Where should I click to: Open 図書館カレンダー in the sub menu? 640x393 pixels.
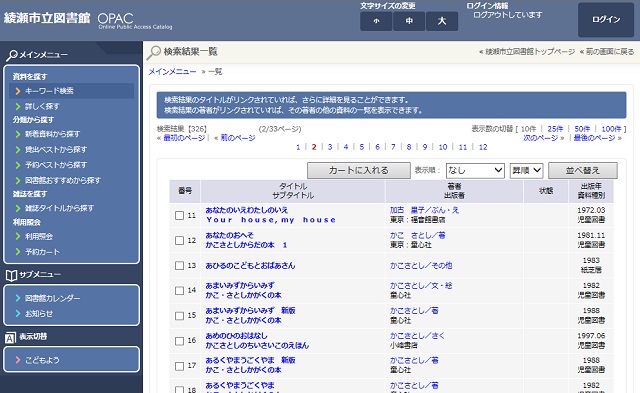[52, 298]
